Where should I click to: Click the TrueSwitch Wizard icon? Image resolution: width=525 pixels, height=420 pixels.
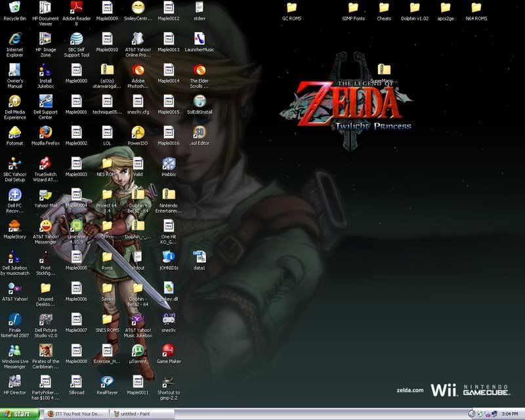pyautogui.click(x=45, y=163)
